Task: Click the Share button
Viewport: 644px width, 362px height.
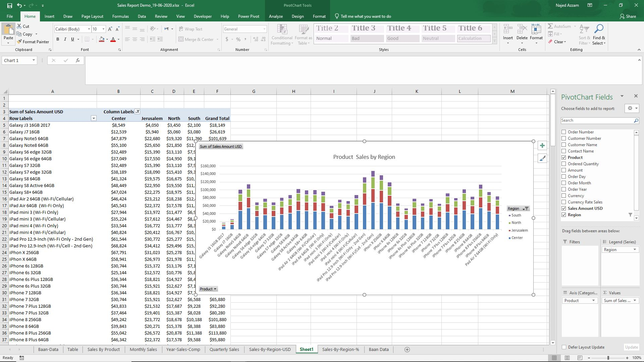Action: click(628, 16)
